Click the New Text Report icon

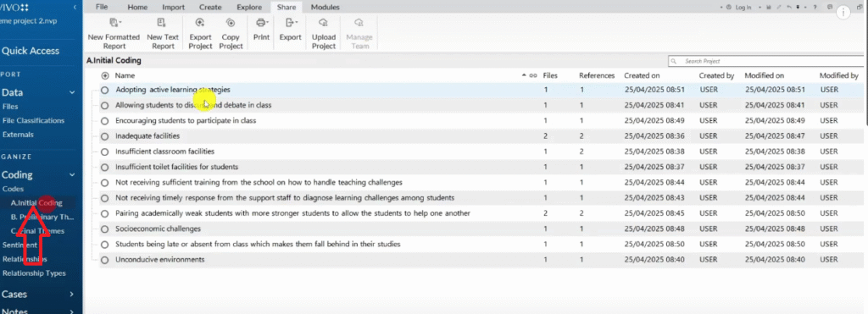(x=162, y=23)
